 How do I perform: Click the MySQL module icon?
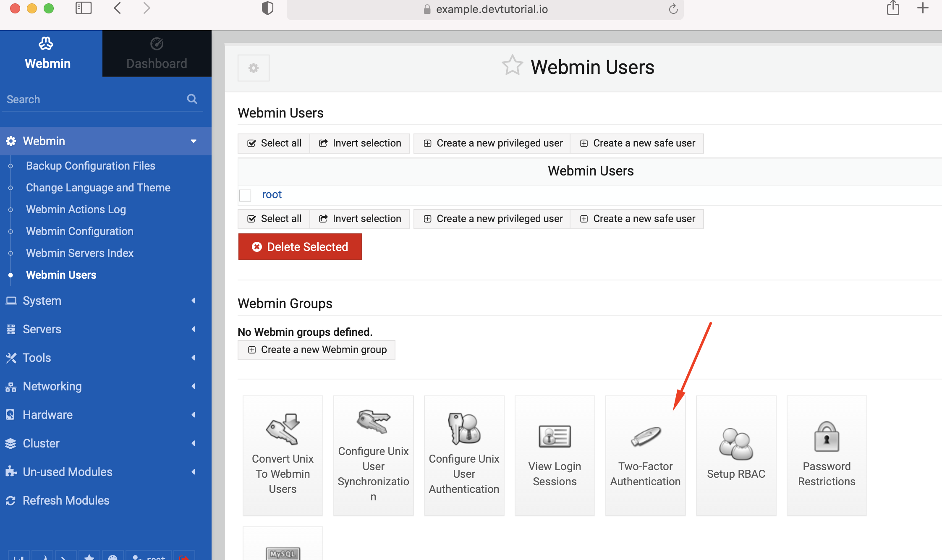pos(283,553)
